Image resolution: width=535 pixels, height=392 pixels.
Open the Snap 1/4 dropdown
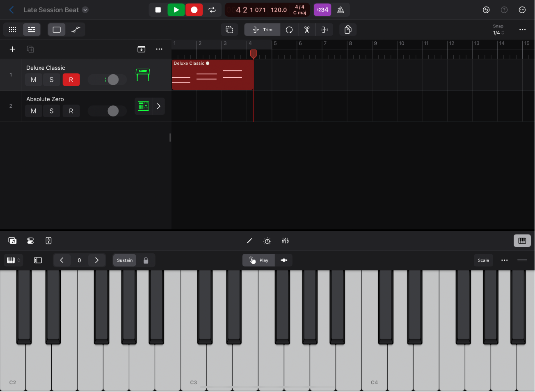coord(498,32)
